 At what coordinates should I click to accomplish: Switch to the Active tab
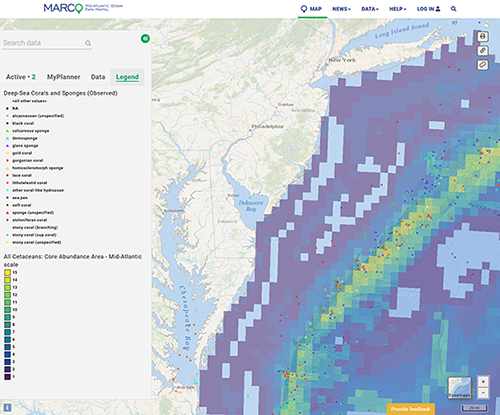pyautogui.click(x=21, y=77)
